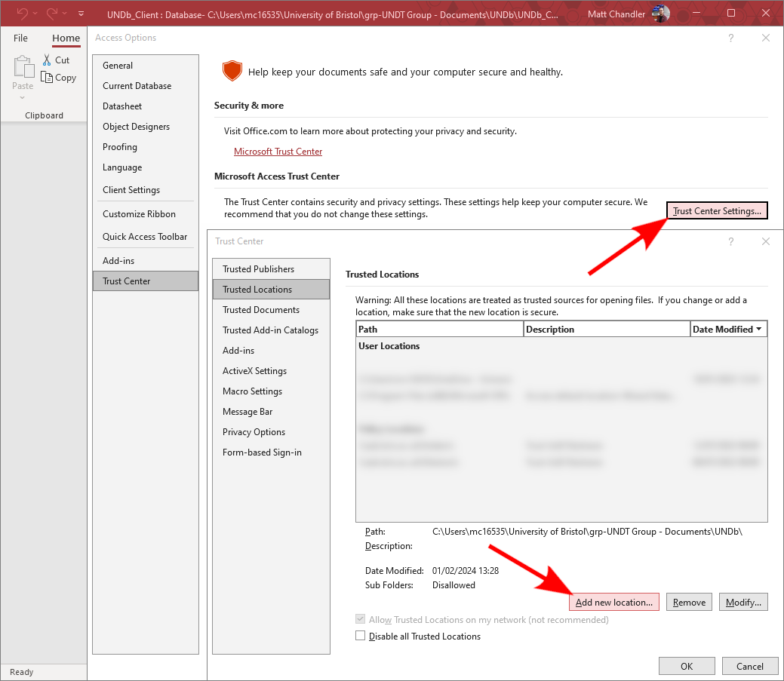Sort by Description column header
The image size is (784, 681).
[x=607, y=330]
